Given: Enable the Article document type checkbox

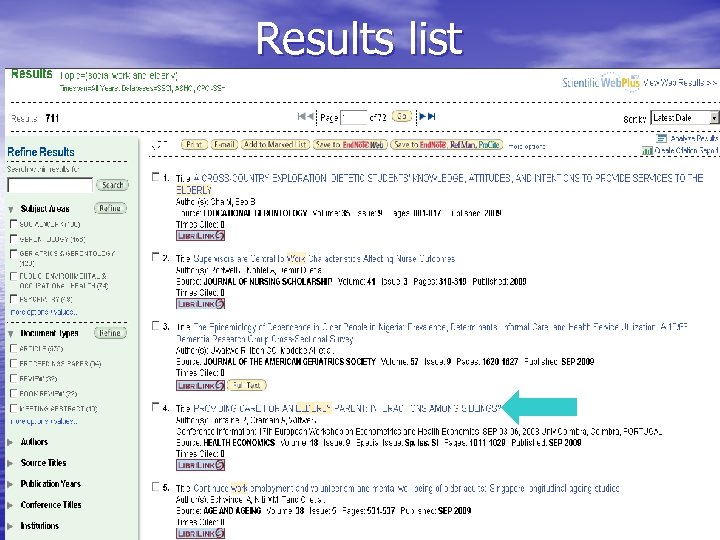Looking at the screenshot, I should [13, 349].
